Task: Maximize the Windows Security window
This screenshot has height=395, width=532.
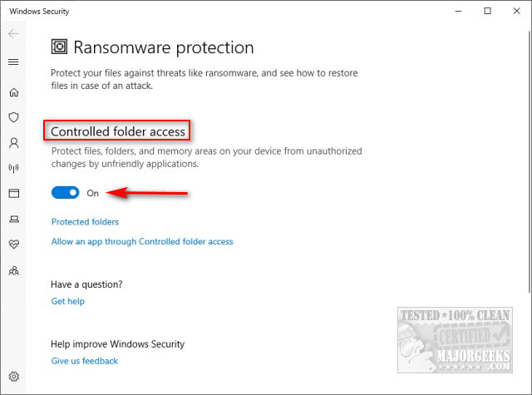Action: click(x=488, y=11)
